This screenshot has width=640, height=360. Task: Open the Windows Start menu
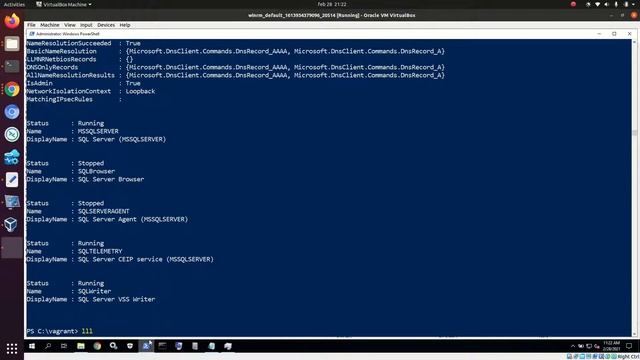(32, 346)
